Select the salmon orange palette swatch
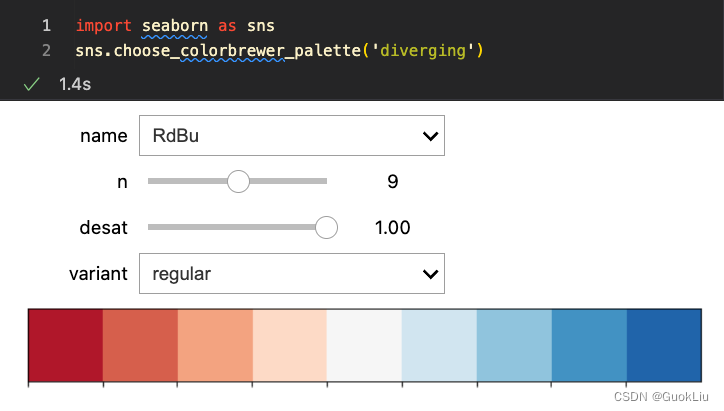 (x=215, y=345)
